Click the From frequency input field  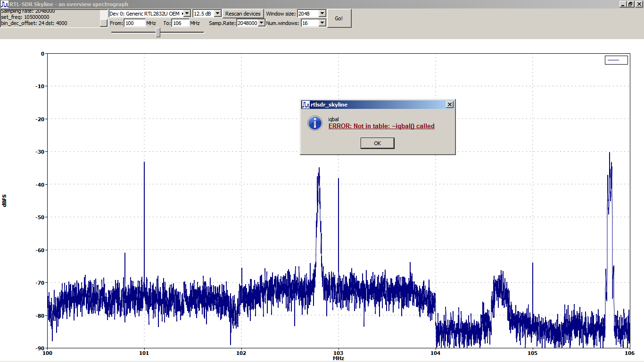[134, 23]
